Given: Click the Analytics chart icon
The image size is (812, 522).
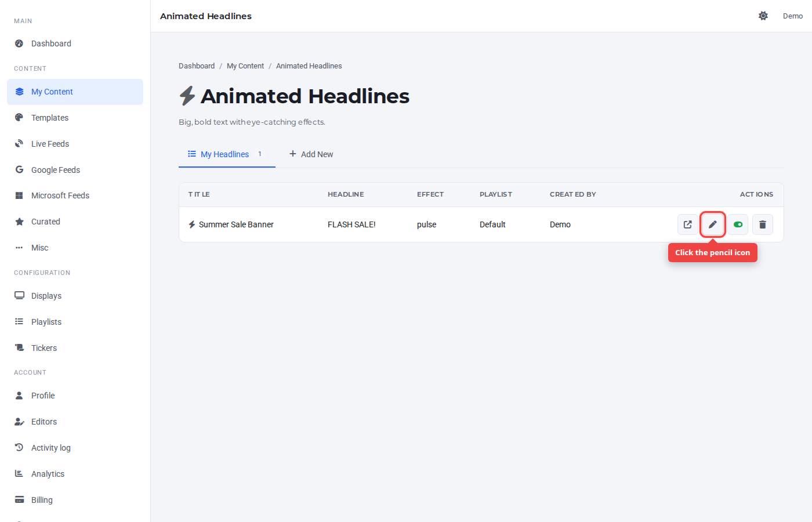Looking at the screenshot, I should [19, 473].
